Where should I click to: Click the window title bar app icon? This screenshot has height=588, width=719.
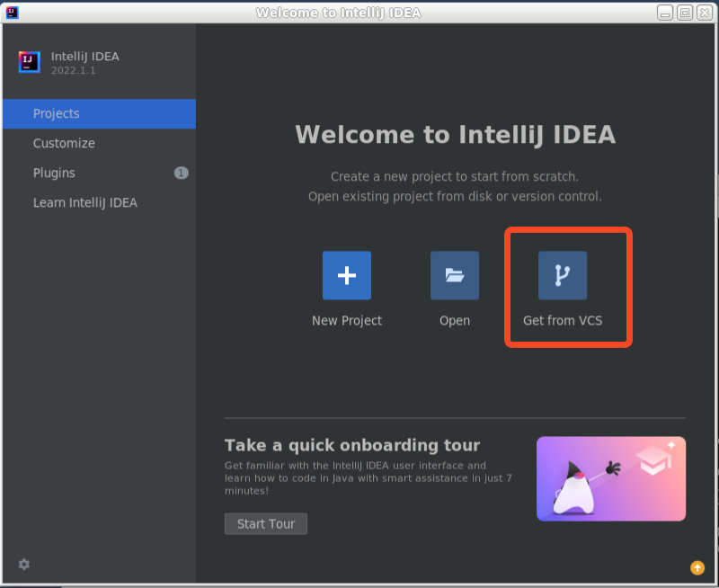point(12,13)
